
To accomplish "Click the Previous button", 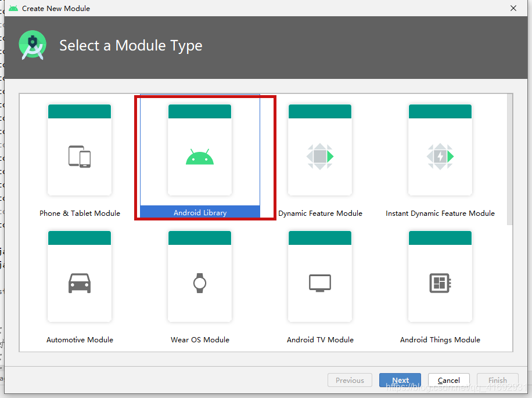I will click(350, 381).
